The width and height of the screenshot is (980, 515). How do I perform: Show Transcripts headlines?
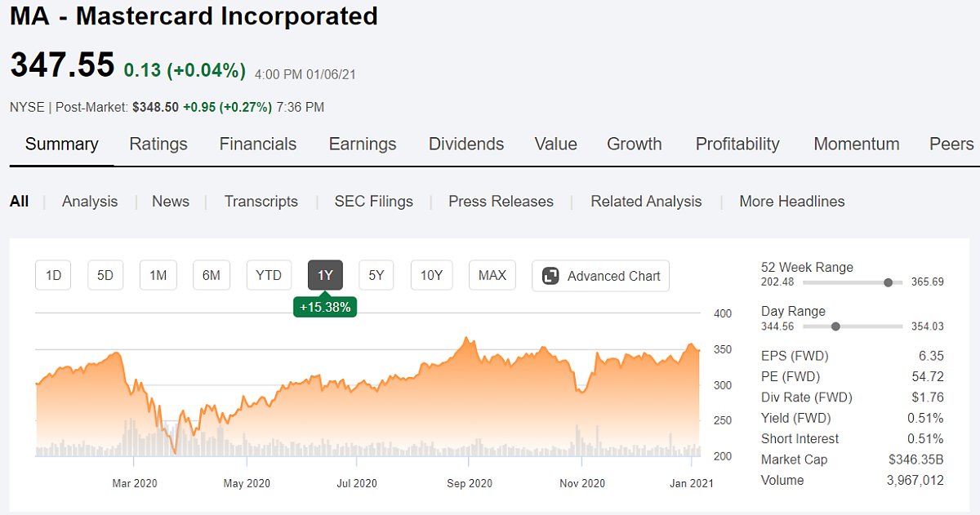click(x=261, y=202)
